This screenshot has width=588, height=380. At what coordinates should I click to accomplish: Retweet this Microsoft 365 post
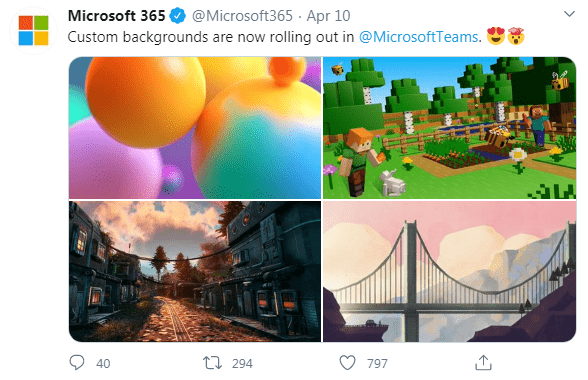pos(212,363)
